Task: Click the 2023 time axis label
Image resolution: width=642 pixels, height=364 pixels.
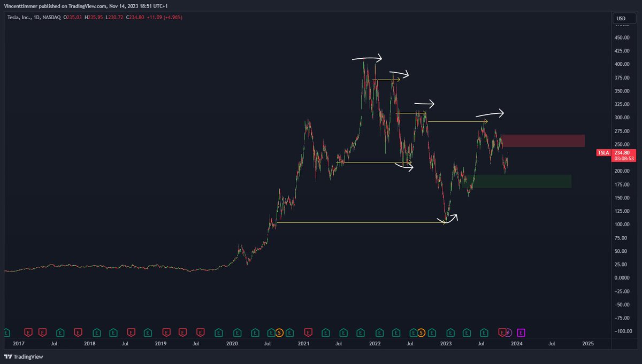Action: (445, 344)
